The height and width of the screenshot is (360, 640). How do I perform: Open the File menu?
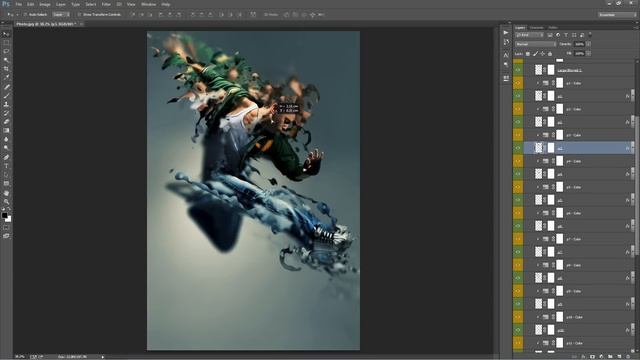[19, 4]
